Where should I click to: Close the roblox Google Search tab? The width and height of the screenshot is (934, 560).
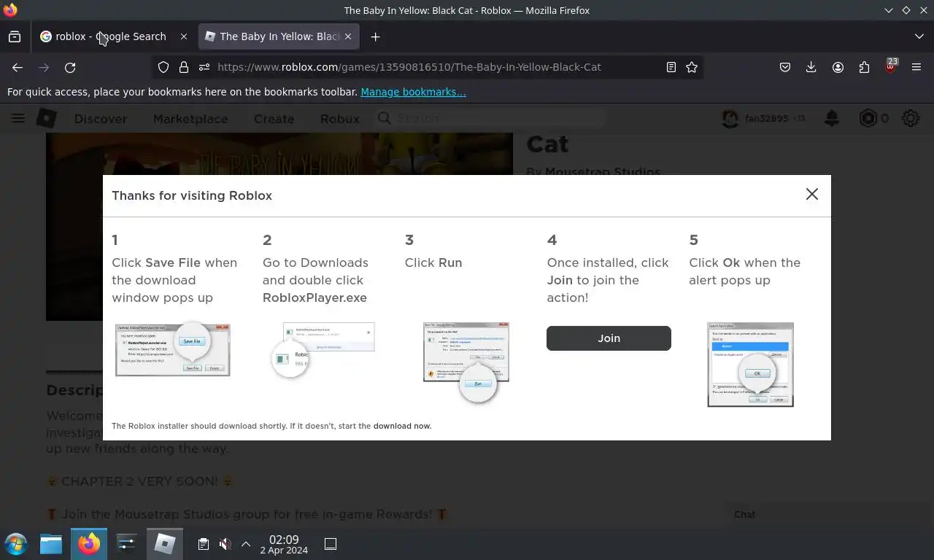183,36
